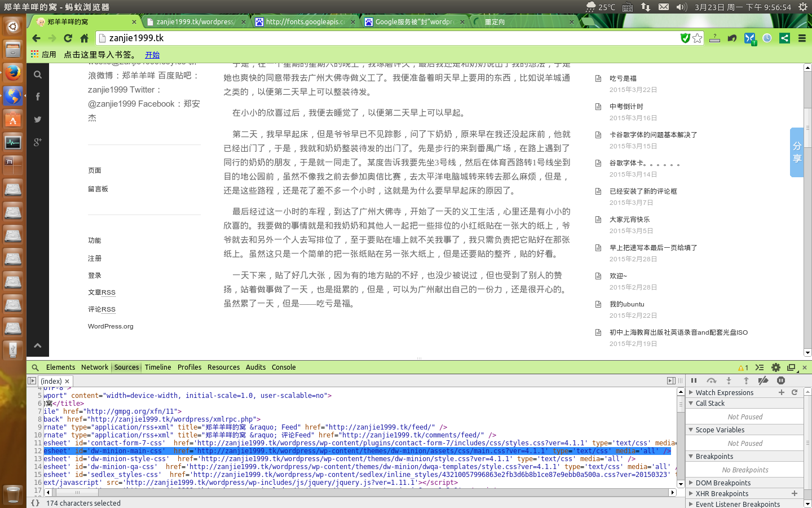Open the WordPress.org link

coord(111,326)
